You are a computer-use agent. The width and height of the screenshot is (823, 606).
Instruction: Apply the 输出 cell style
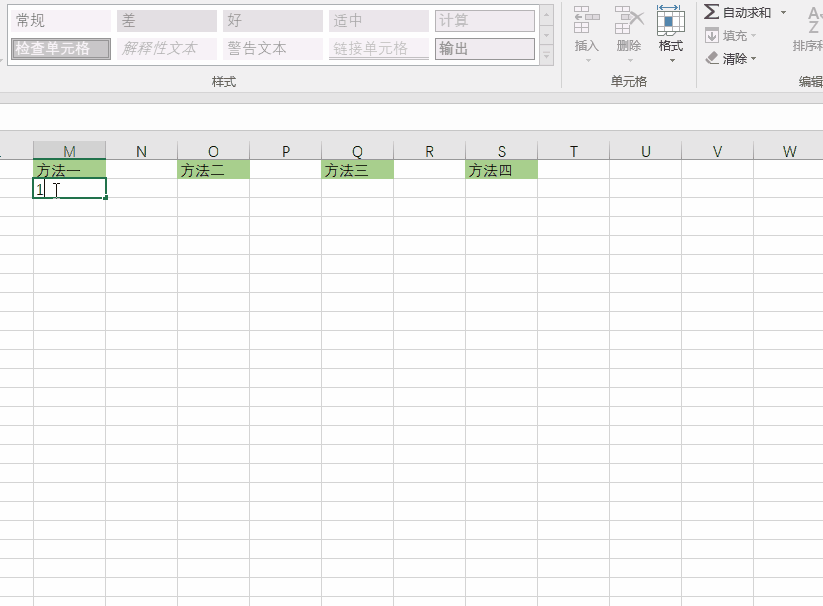coord(484,49)
